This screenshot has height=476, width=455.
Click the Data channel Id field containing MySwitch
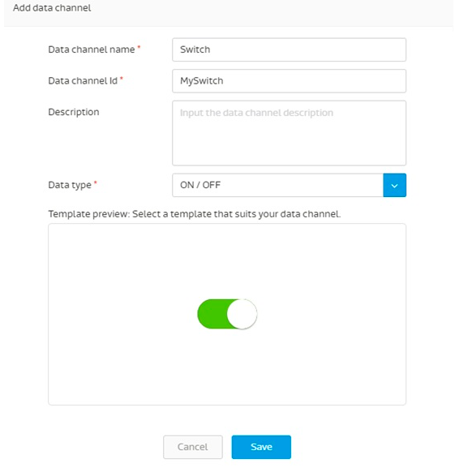point(289,81)
